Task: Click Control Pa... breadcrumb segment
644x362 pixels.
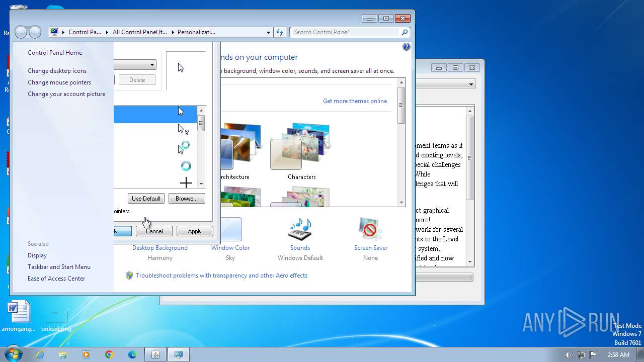Action: (85, 32)
